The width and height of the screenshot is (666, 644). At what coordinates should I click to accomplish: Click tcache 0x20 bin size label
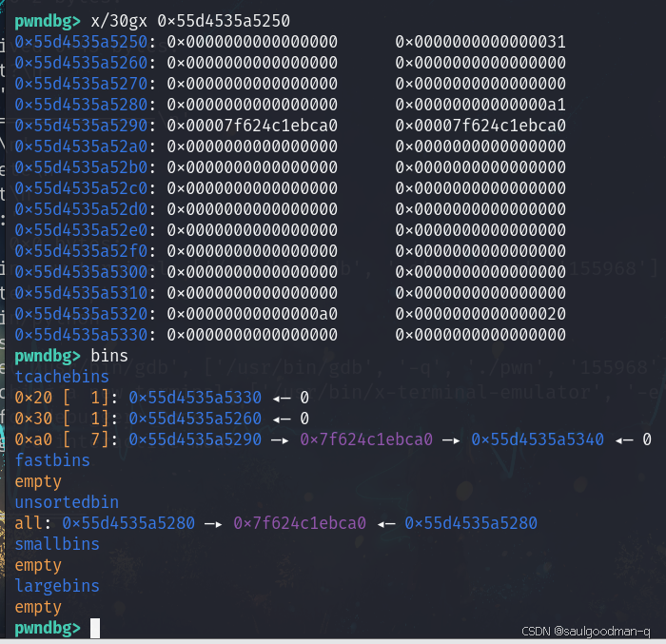(x=33, y=398)
